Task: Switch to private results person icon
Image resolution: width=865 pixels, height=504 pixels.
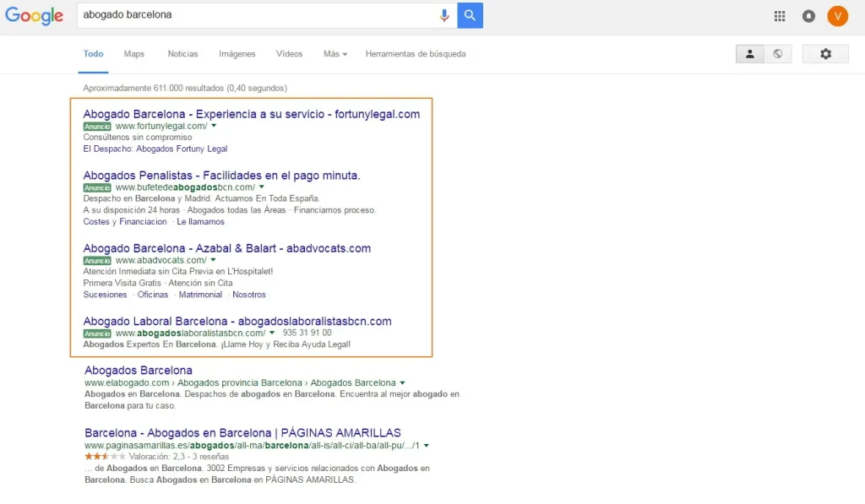Action: click(750, 54)
